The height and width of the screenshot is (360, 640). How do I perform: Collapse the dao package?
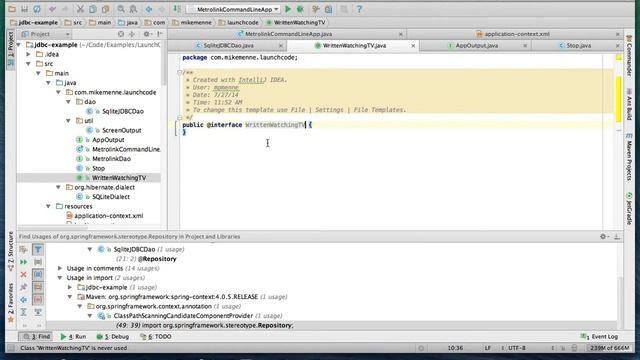(69, 102)
